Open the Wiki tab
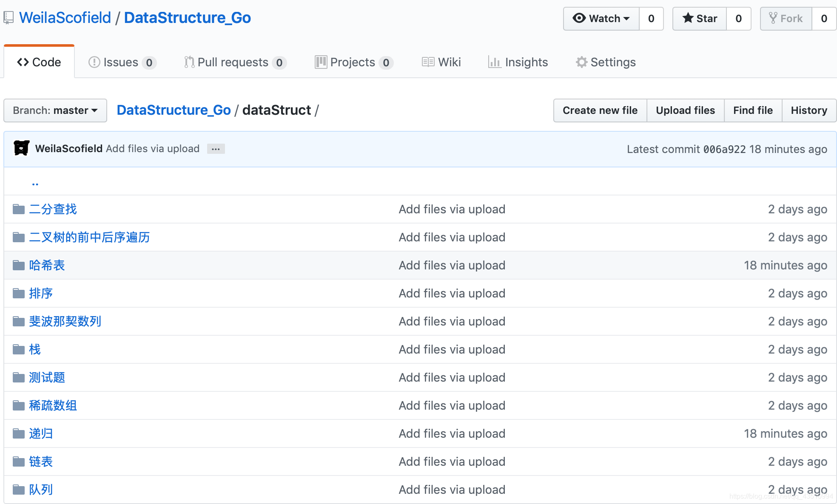Viewport: 837px width, 504px height. click(441, 62)
